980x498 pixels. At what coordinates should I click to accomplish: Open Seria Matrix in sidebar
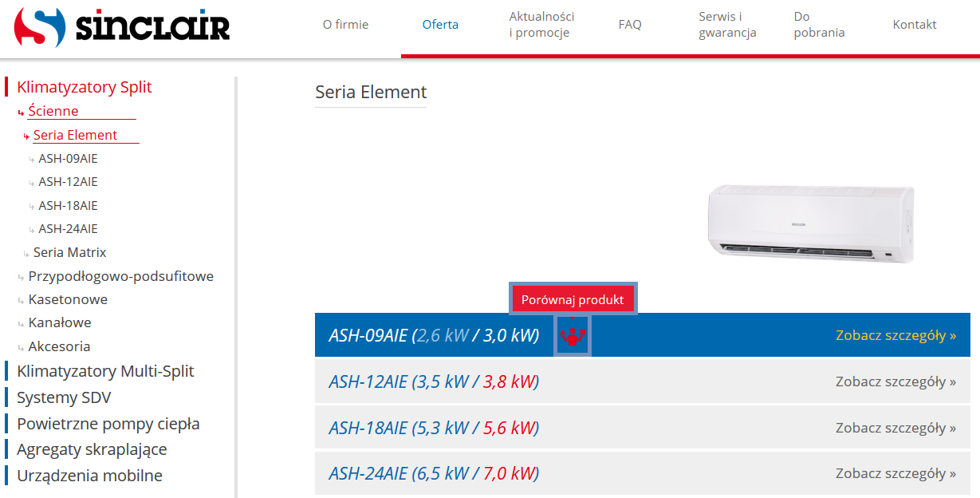tap(69, 252)
